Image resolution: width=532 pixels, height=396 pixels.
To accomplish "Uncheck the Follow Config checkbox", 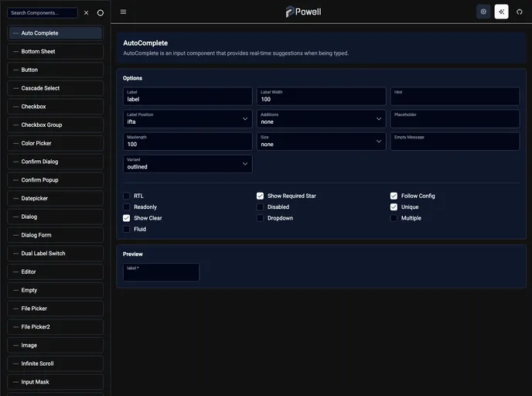I will coord(394,196).
